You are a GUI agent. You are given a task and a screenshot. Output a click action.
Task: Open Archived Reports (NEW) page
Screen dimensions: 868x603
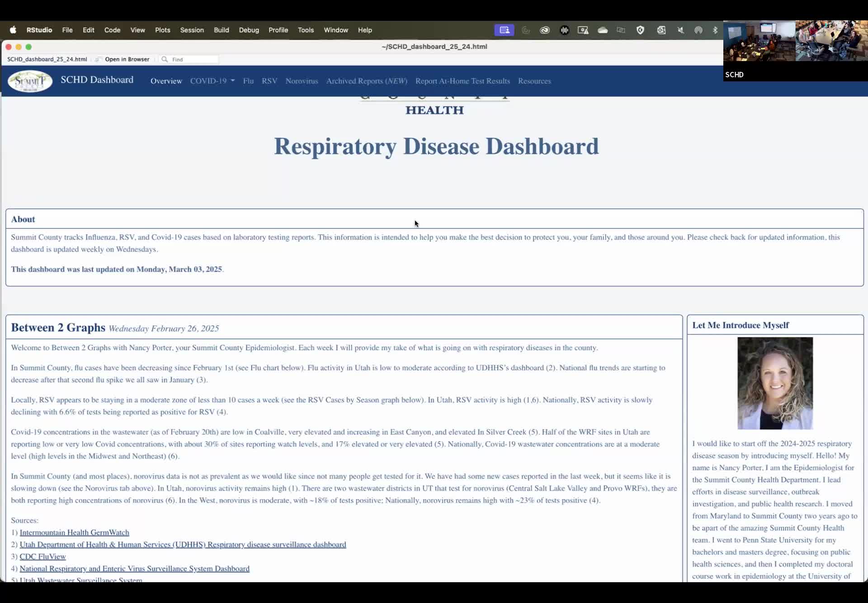point(366,81)
